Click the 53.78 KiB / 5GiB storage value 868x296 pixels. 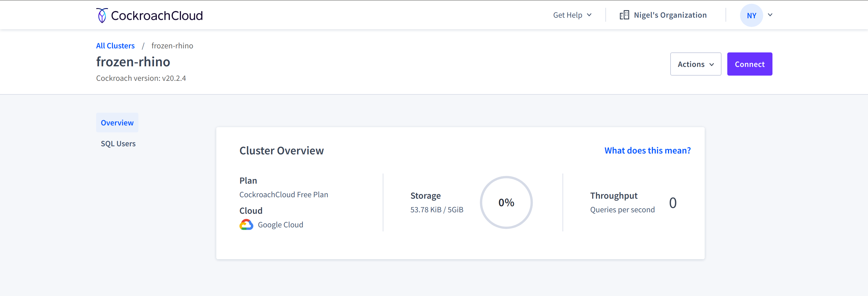[437, 210]
